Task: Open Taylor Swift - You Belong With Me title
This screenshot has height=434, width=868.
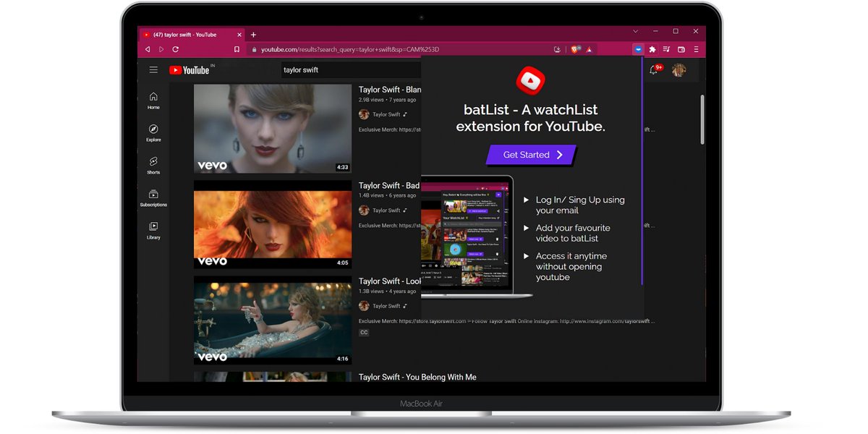Action: 417,377
